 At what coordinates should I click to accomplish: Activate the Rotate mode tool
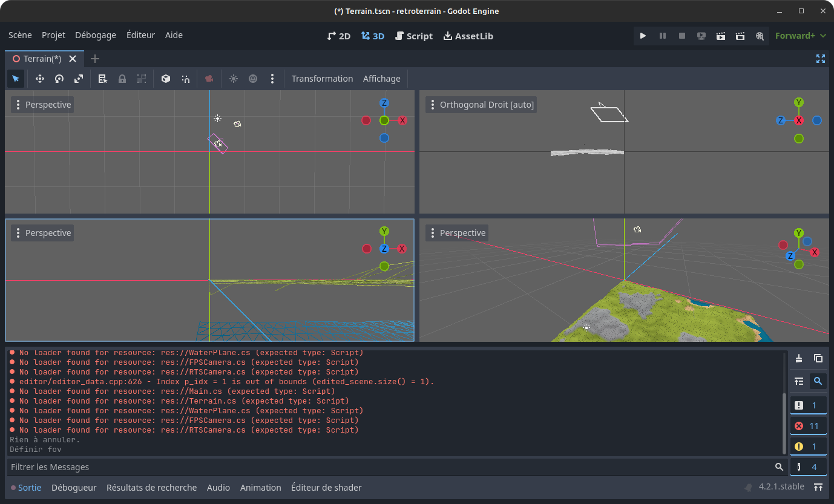pyautogui.click(x=59, y=79)
